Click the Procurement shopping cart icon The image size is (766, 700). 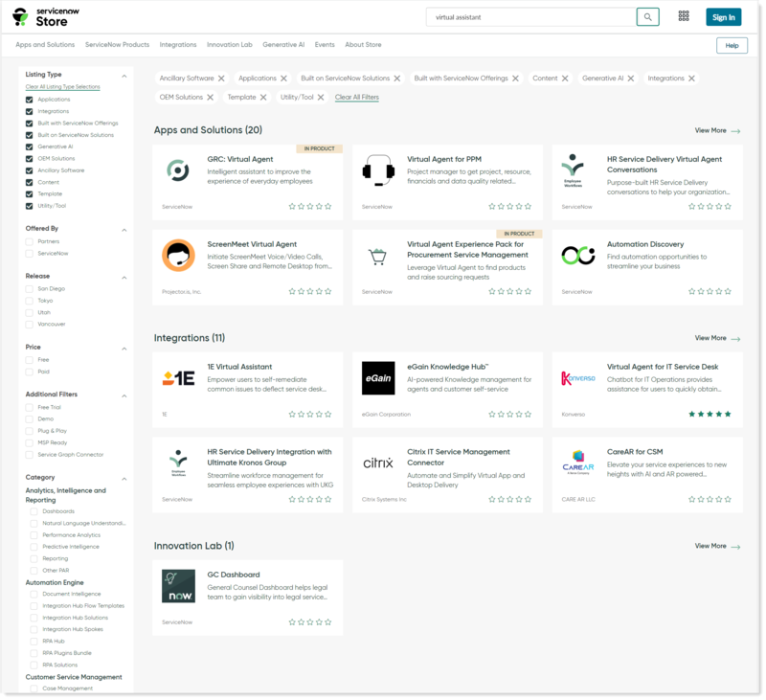click(x=377, y=257)
